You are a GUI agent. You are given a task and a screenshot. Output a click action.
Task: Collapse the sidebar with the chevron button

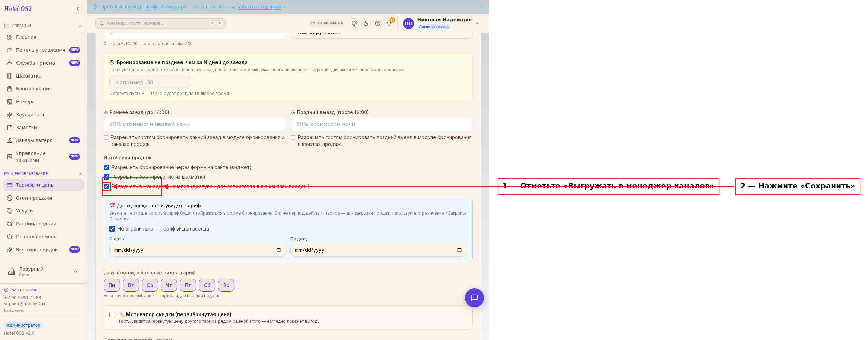(78, 9)
